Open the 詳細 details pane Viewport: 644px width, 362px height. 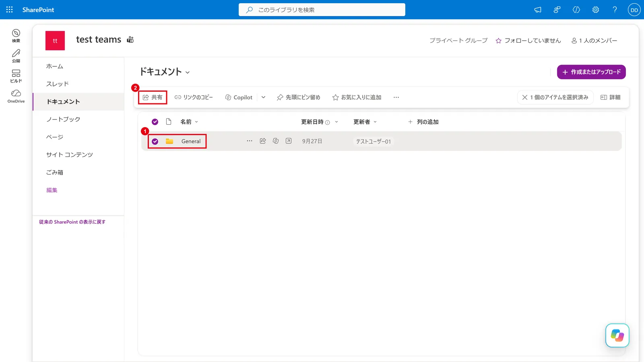pyautogui.click(x=611, y=97)
